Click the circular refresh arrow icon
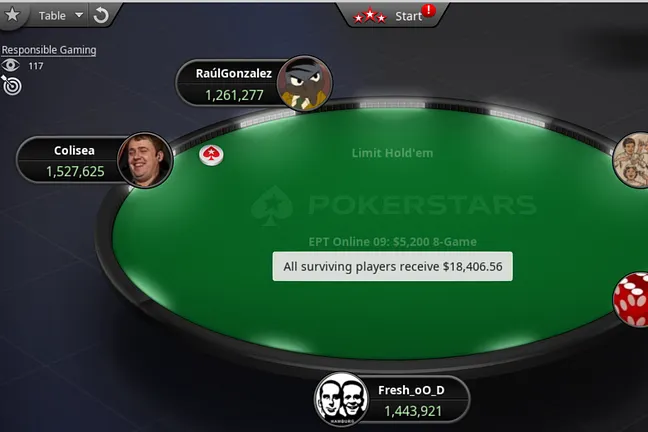 pos(100,16)
